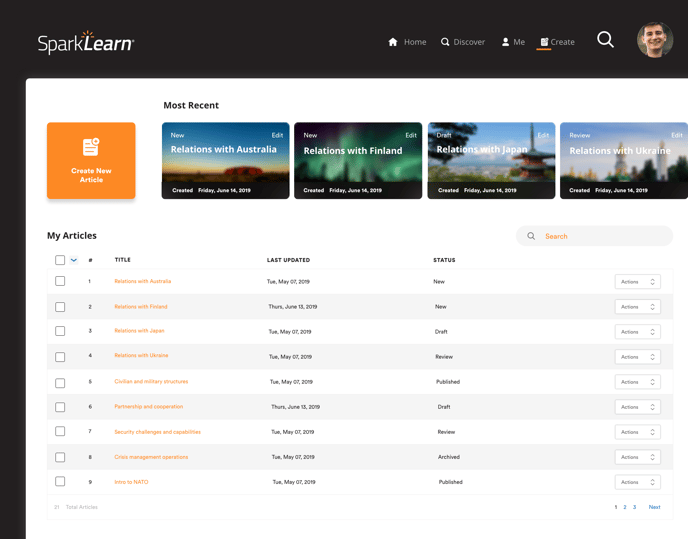Open the user profile avatar
Screen dimensions: 688x539
[x=655, y=40]
